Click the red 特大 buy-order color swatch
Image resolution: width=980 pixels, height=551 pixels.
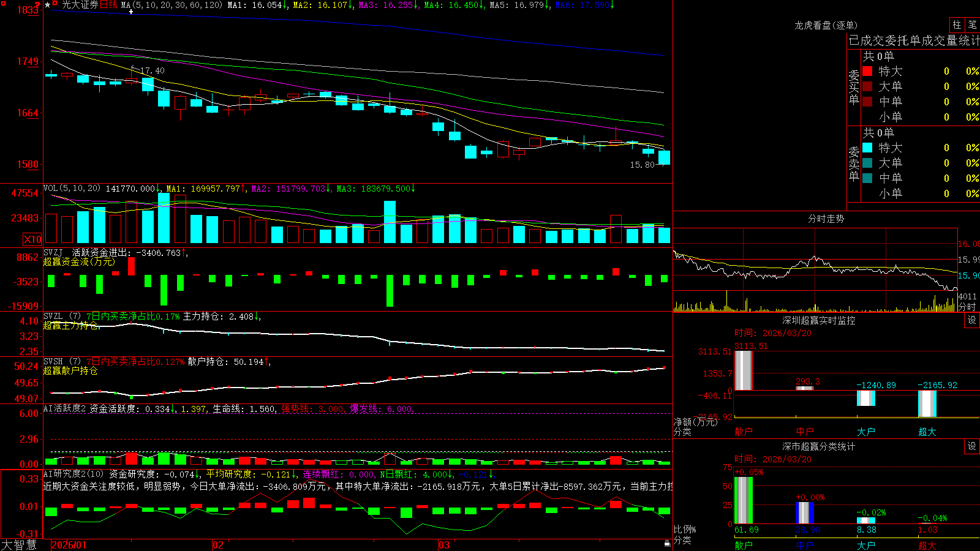867,71
